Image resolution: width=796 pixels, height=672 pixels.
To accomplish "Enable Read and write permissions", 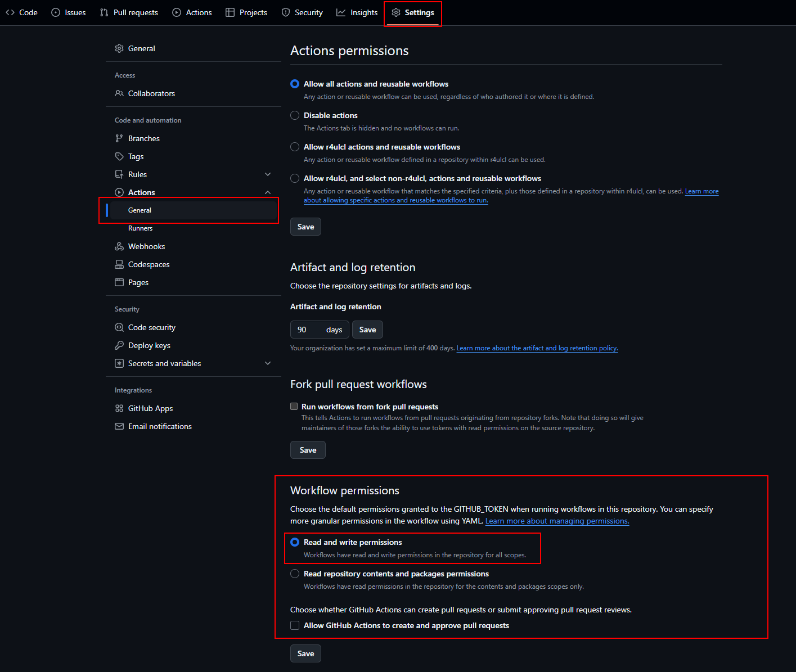I will (x=295, y=542).
